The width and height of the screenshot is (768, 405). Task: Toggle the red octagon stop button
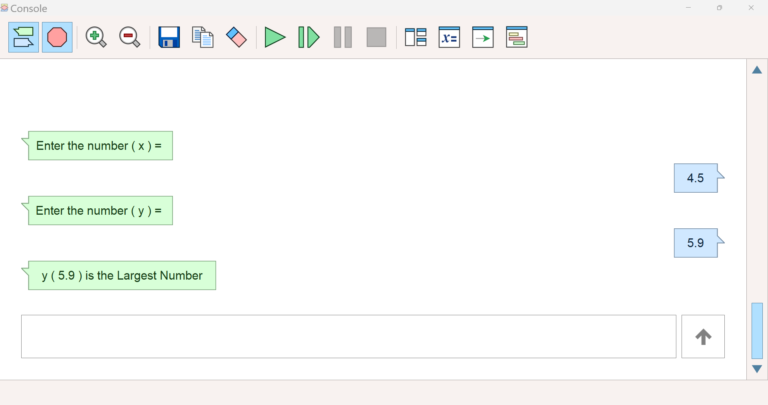tap(57, 37)
